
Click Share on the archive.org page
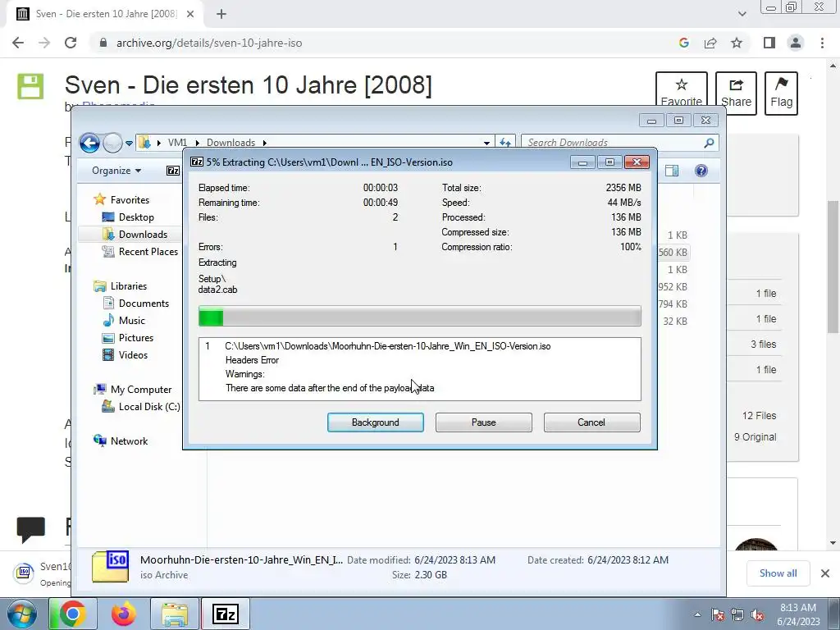[x=736, y=94]
